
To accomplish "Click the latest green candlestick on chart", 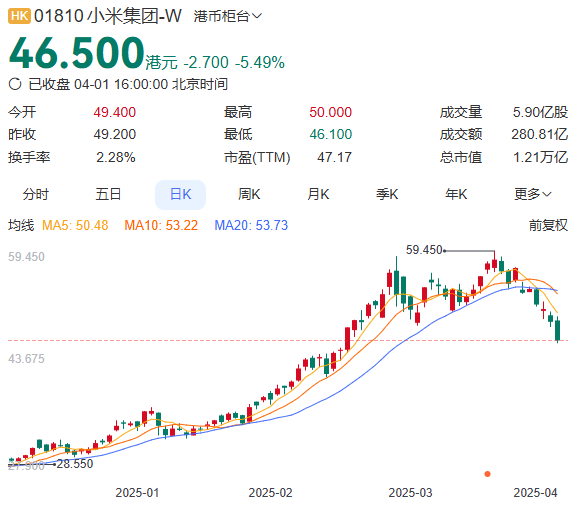I will coord(558,330).
